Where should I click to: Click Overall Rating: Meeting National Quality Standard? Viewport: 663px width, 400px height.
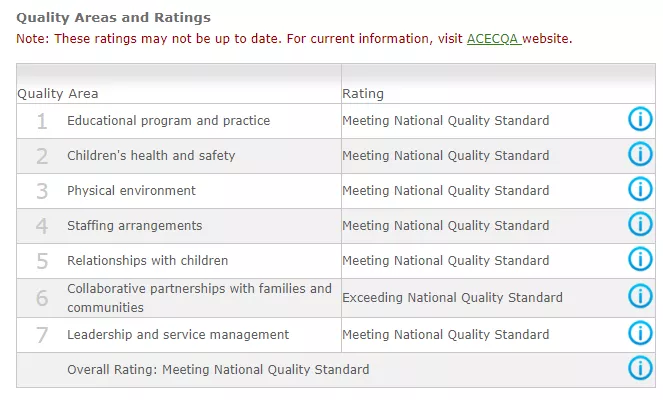pyautogui.click(x=218, y=370)
